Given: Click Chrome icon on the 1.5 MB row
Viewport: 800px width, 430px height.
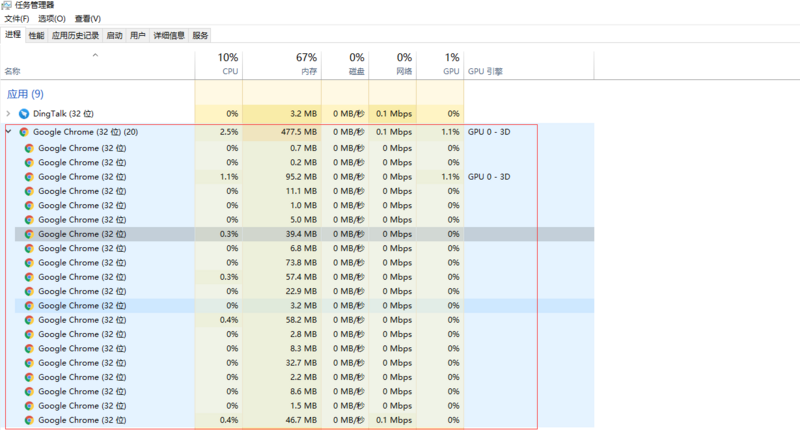Looking at the screenshot, I should coord(29,406).
